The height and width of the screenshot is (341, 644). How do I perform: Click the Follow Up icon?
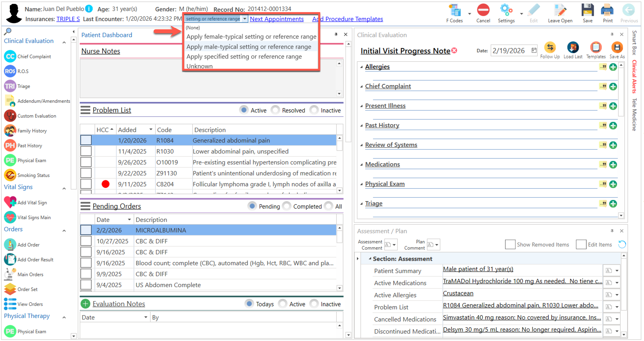point(550,48)
